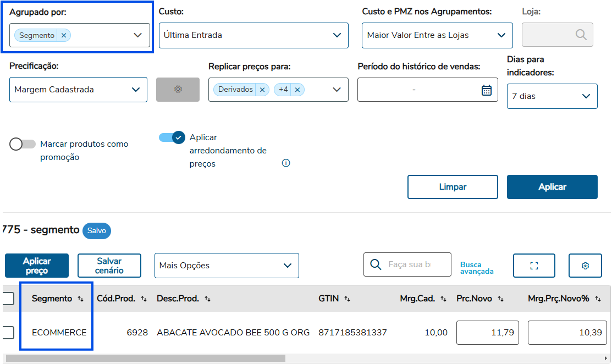Remove the Derivados tag chip
612x364 pixels.
pos(262,90)
